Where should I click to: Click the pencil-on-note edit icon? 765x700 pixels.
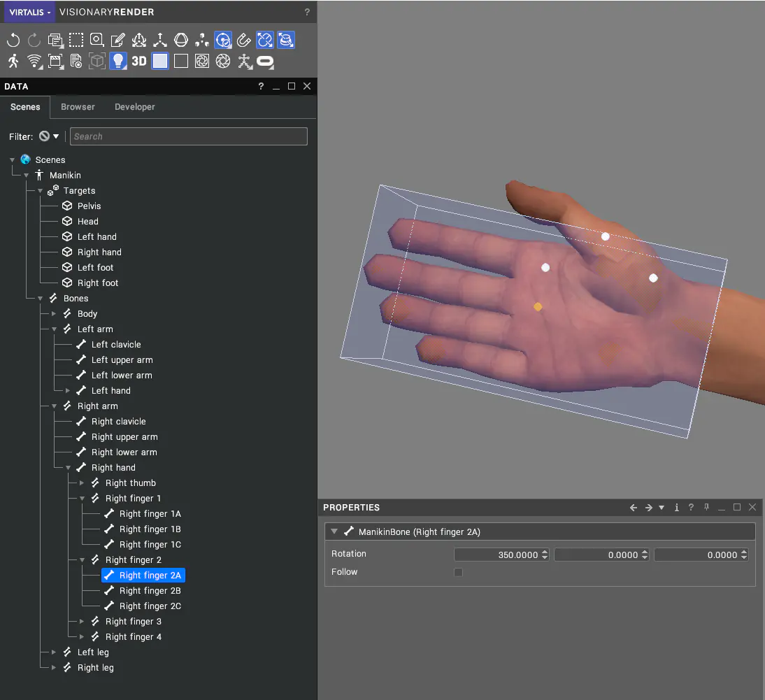(118, 40)
